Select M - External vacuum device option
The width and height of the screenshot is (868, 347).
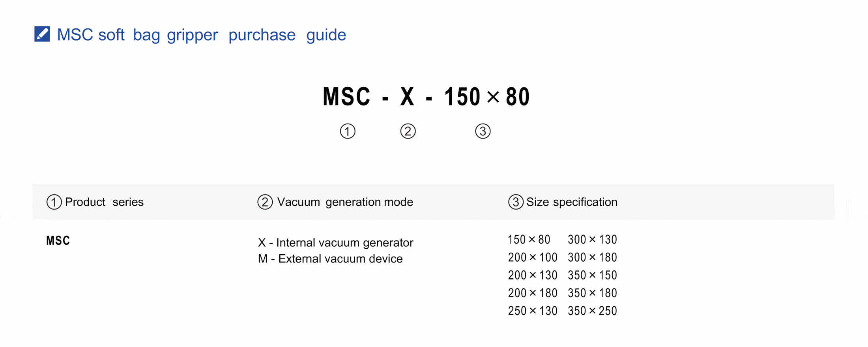[330, 259]
